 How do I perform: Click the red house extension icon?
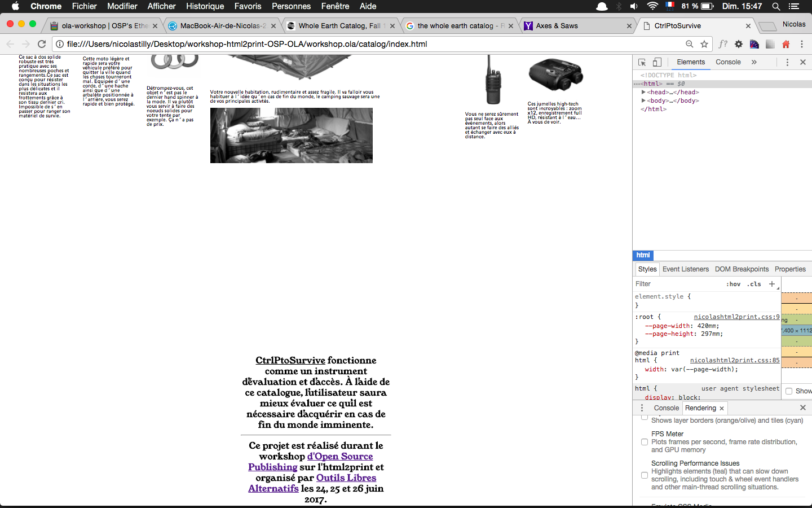point(786,44)
